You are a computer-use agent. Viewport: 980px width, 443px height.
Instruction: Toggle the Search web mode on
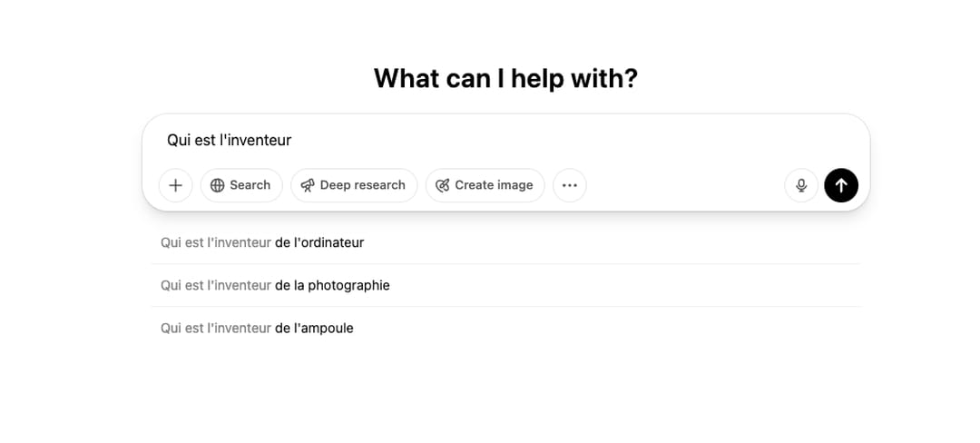tap(241, 185)
